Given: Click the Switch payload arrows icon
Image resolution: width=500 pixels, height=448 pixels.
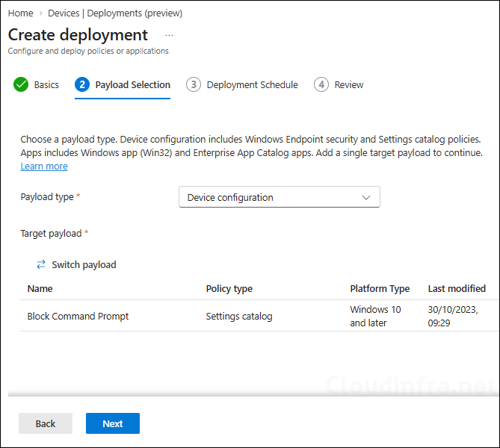Looking at the screenshot, I should pos(41,264).
